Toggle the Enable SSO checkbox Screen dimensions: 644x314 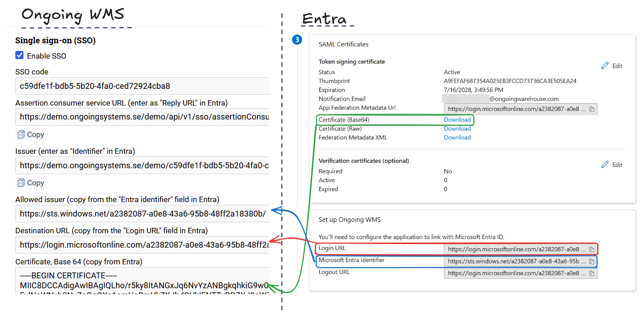pos(19,55)
